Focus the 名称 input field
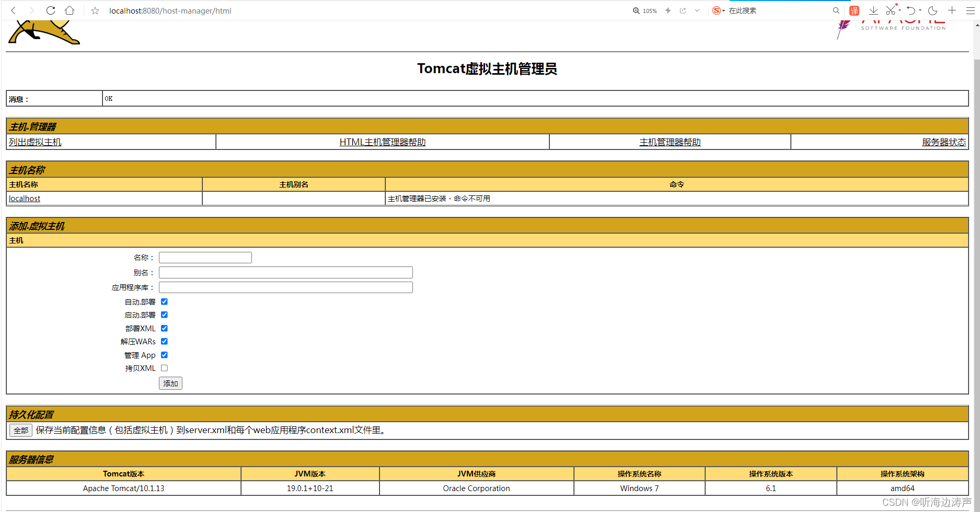This screenshot has width=980, height=512. point(205,258)
